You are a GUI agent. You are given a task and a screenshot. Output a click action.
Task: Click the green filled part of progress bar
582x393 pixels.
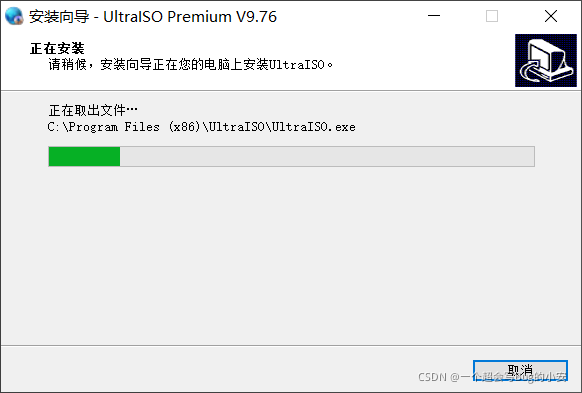click(84, 156)
